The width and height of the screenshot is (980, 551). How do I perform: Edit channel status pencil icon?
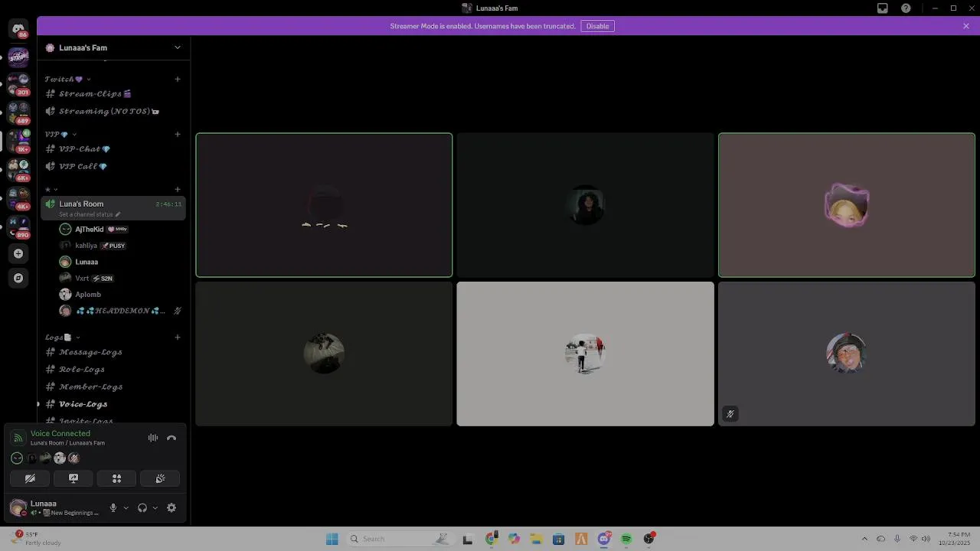(118, 214)
